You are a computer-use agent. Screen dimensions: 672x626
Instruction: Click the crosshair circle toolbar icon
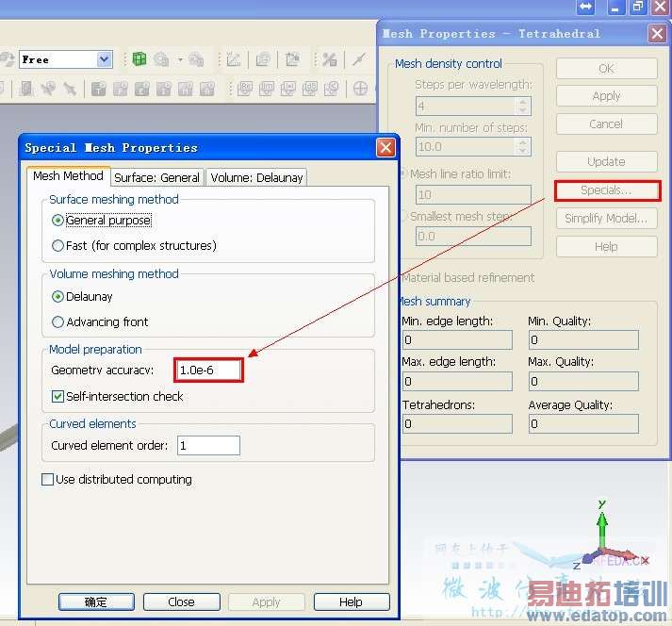click(x=360, y=89)
